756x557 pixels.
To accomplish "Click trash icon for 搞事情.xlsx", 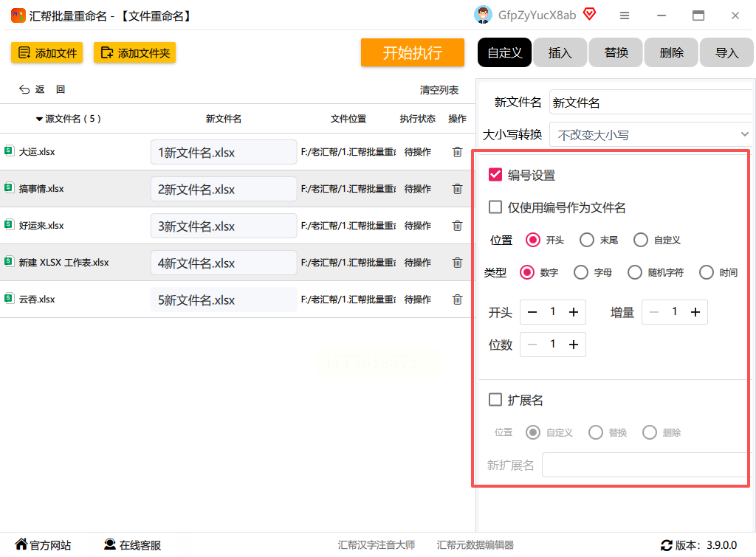I will [x=457, y=189].
